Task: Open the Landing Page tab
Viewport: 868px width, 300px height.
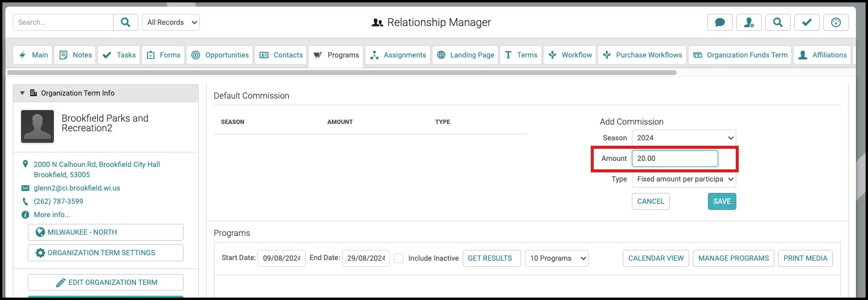Action: [x=465, y=55]
